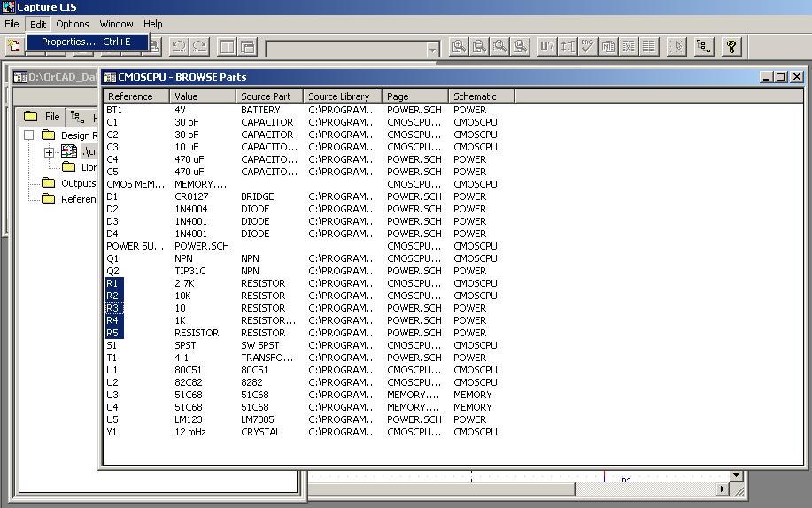The image size is (812, 508).
Task: Collapse the Design Resources tree node
Action: 29,135
